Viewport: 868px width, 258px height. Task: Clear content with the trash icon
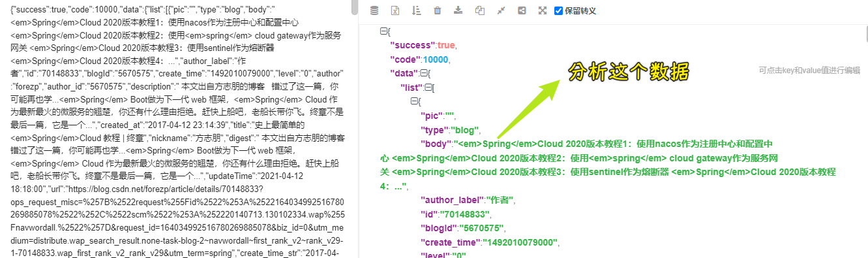tap(437, 10)
